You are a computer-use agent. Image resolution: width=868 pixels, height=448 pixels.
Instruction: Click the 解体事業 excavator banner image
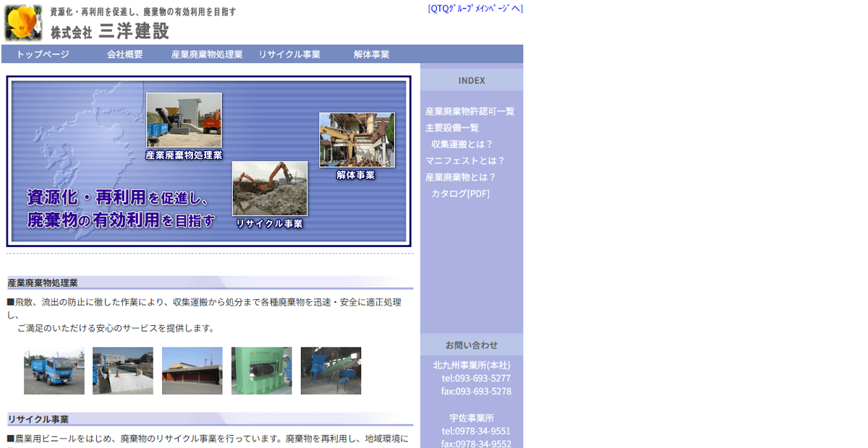(x=356, y=141)
